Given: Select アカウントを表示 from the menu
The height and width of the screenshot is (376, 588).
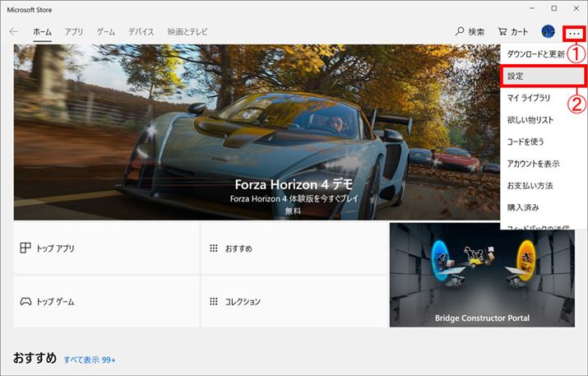Looking at the screenshot, I should (x=544, y=164).
